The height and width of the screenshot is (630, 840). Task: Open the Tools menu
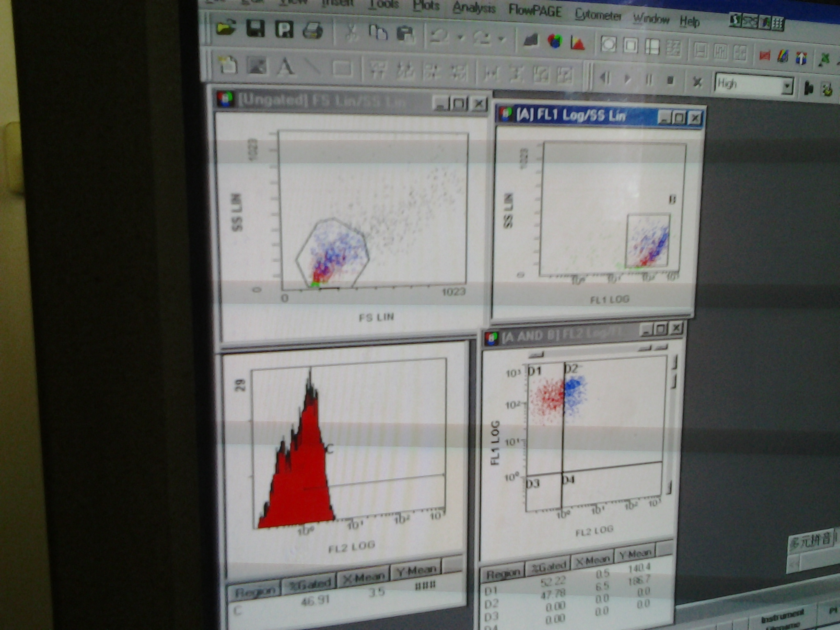click(x=384, y=4)
